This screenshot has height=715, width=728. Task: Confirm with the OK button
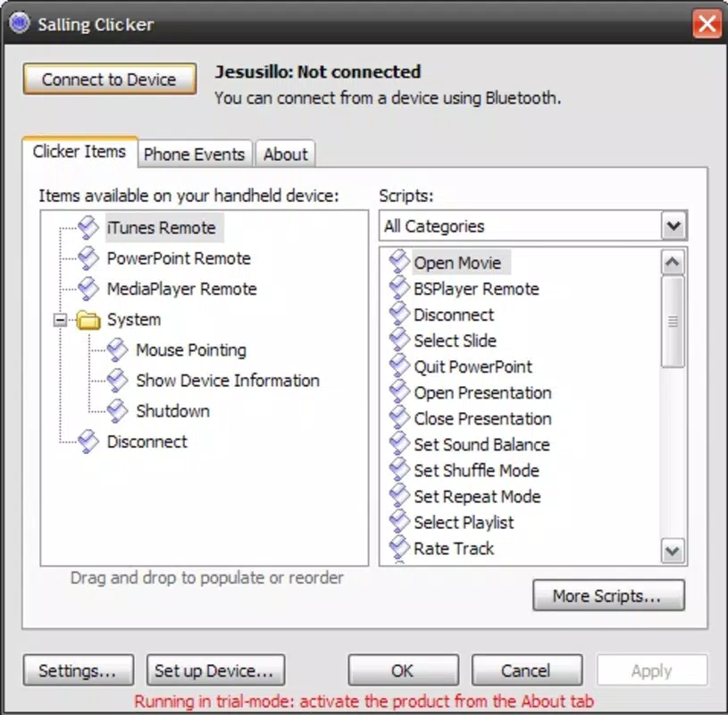(403, 670)
